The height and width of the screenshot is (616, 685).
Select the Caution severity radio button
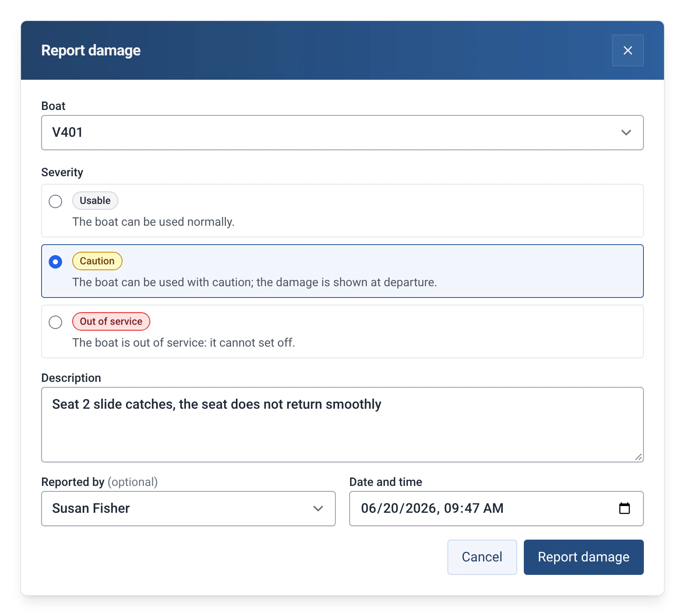55,262
